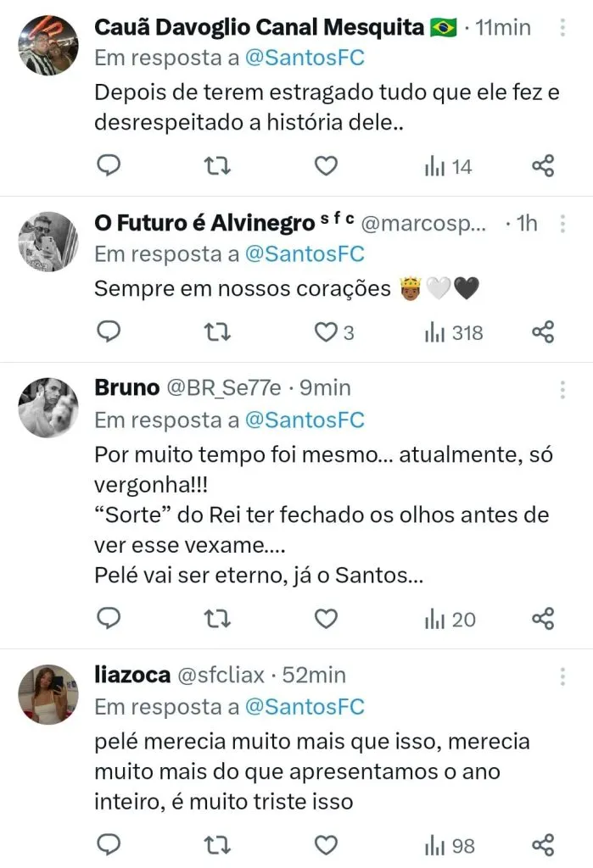Open O Futuro é Alvinegro's avatar
Image resolution: width=593 pixels, height=868 pixels.
(x=48, y=242)
